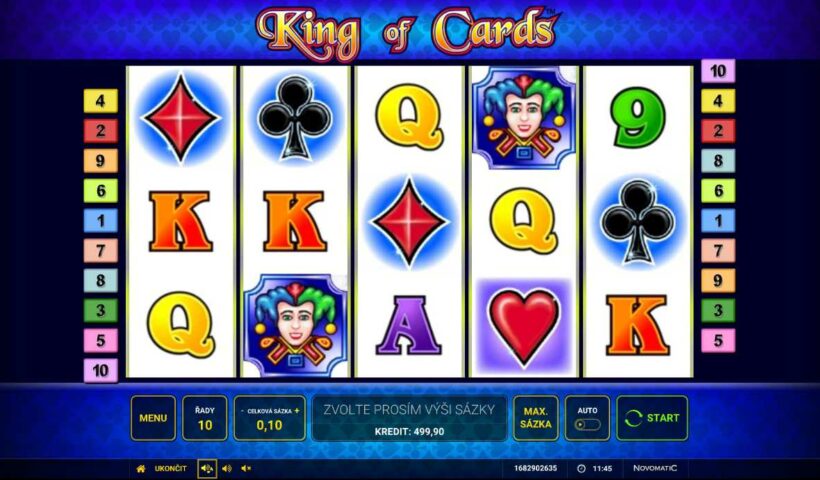Select the sound-only speaker icon

point(227,468)
